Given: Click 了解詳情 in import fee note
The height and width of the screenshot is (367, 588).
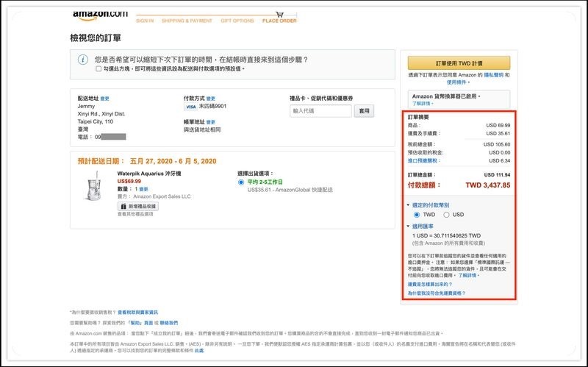Looking at the screenshot, I should click(467, 276).
